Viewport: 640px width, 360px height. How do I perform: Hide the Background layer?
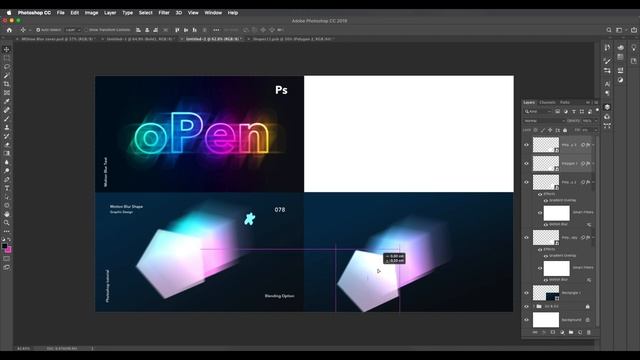[x=526, y=320]
